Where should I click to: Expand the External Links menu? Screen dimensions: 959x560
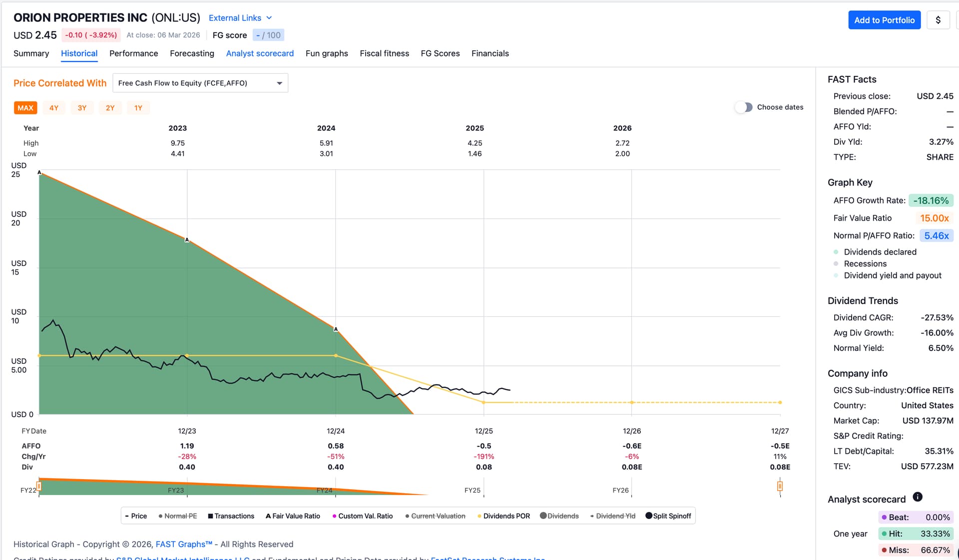tap(240, 18)
